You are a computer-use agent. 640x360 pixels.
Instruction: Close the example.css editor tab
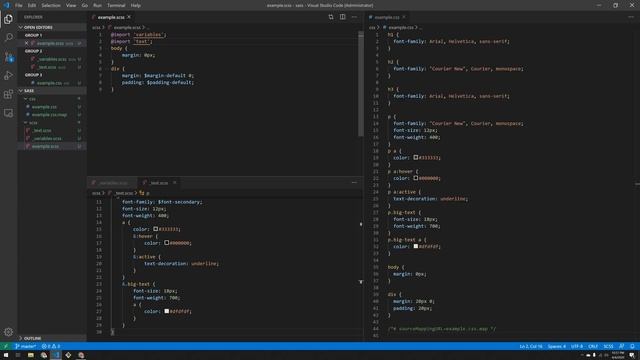(x=404, y=17)
